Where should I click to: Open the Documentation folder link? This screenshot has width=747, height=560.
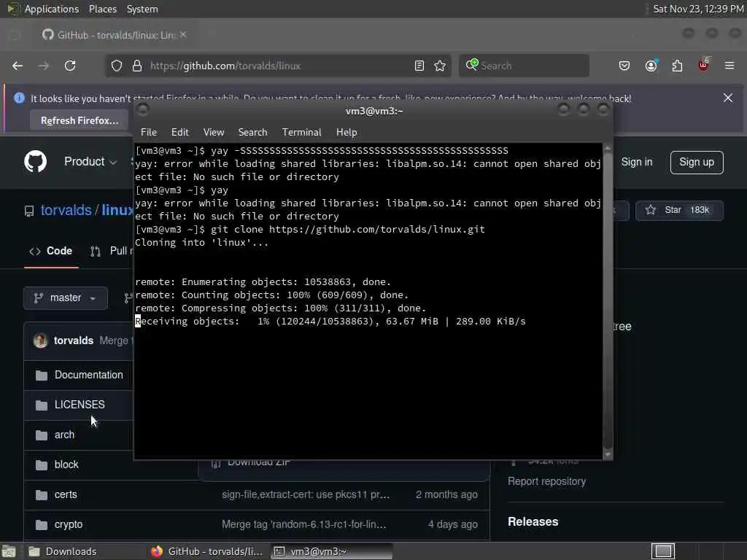[x=88, y=376]
